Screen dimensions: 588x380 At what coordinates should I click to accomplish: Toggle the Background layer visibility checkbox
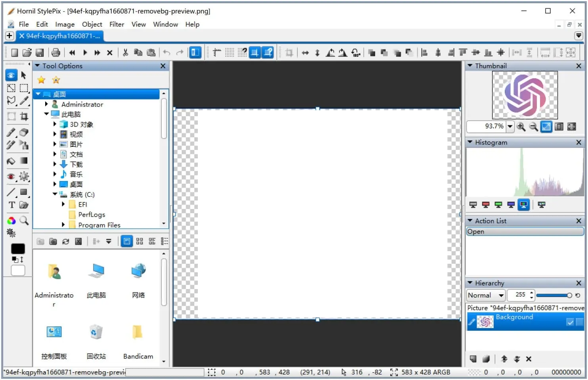570,322
